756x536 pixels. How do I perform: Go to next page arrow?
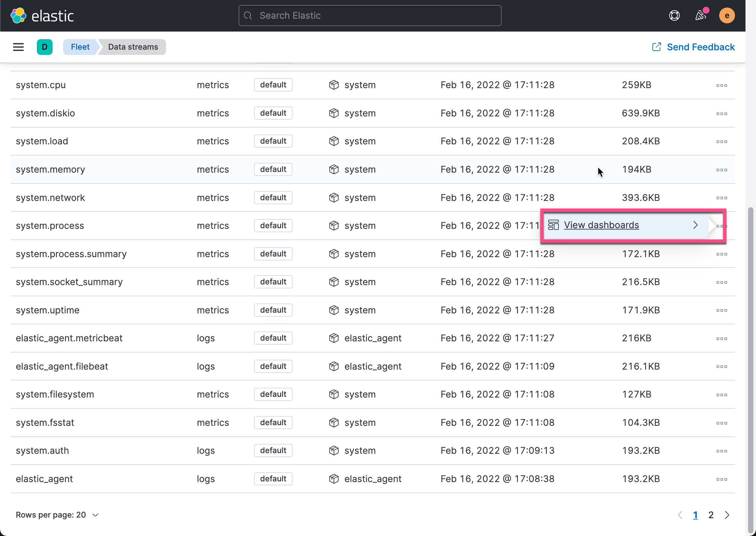(727, 515)
